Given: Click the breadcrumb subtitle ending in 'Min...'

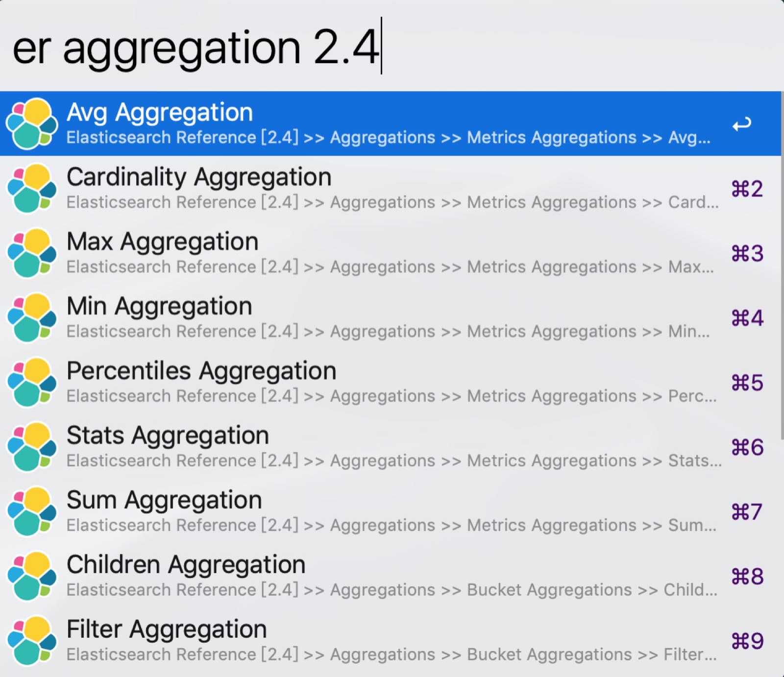Looking at the screenshot, I should tap(388, 332).
